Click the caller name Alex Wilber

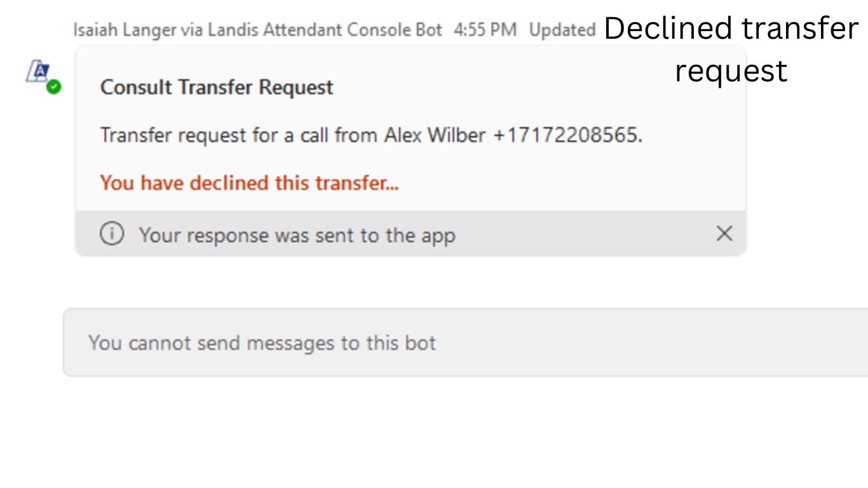coord(435,135)
